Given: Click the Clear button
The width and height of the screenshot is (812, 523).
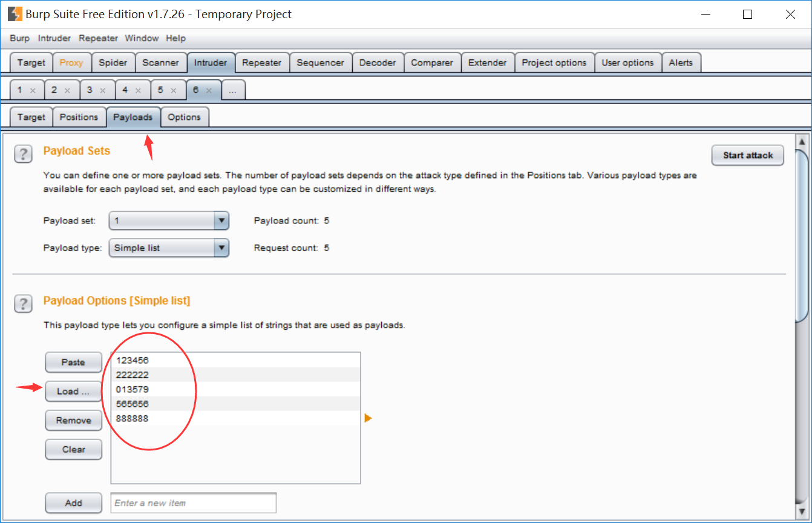Looking at the screenshot, I should click(73, 449).
